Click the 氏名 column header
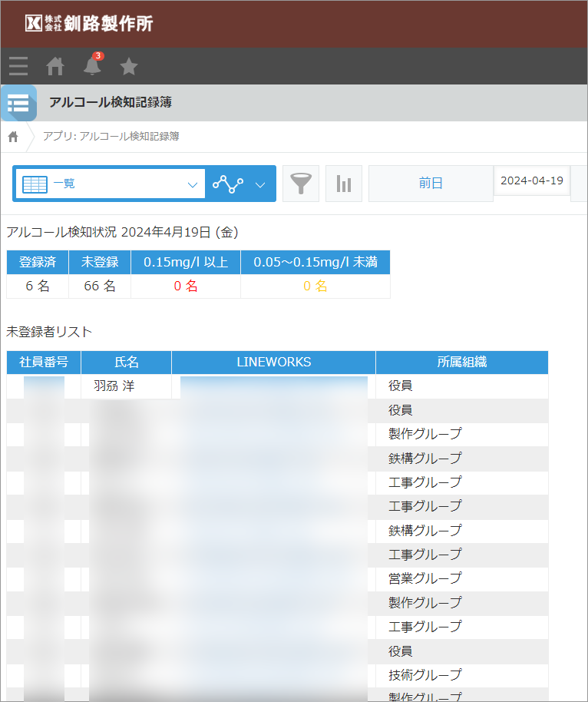 click(x=127, y=363)
